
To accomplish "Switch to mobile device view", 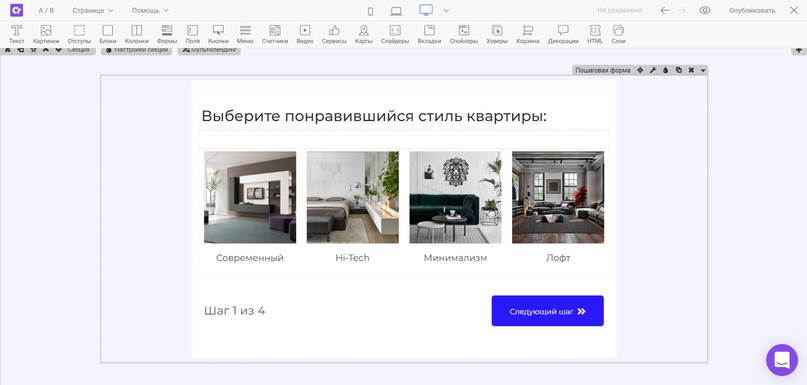I will pos(370,11).
